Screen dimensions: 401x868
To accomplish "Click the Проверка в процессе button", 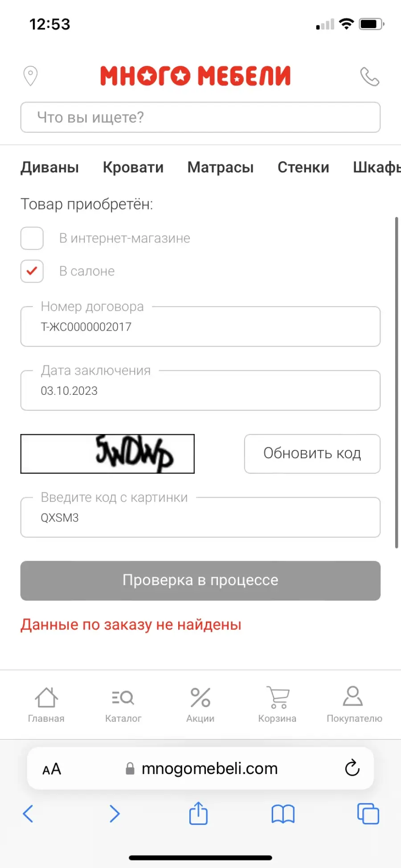I will (200, 581).
